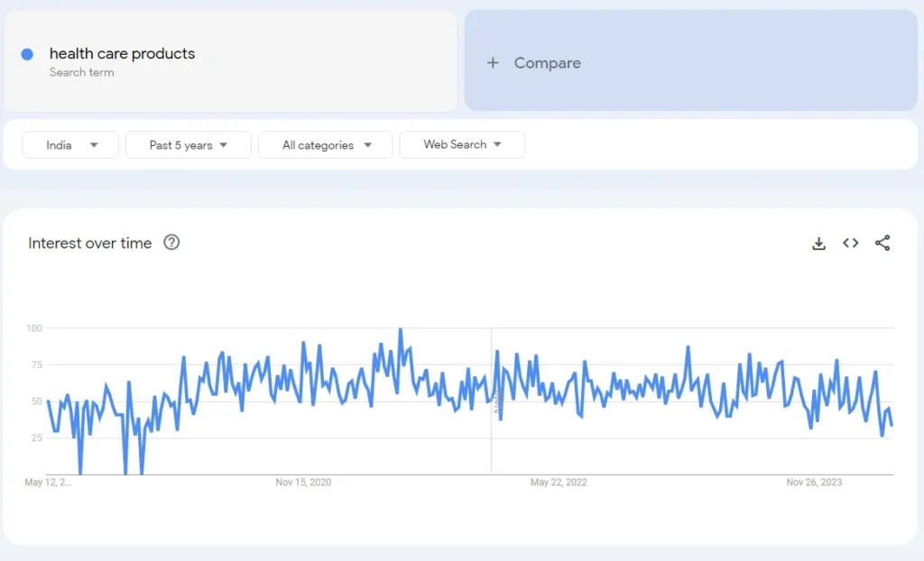Edit the health care products search term
Screen dimensions: 924x561
pos(122,54)
